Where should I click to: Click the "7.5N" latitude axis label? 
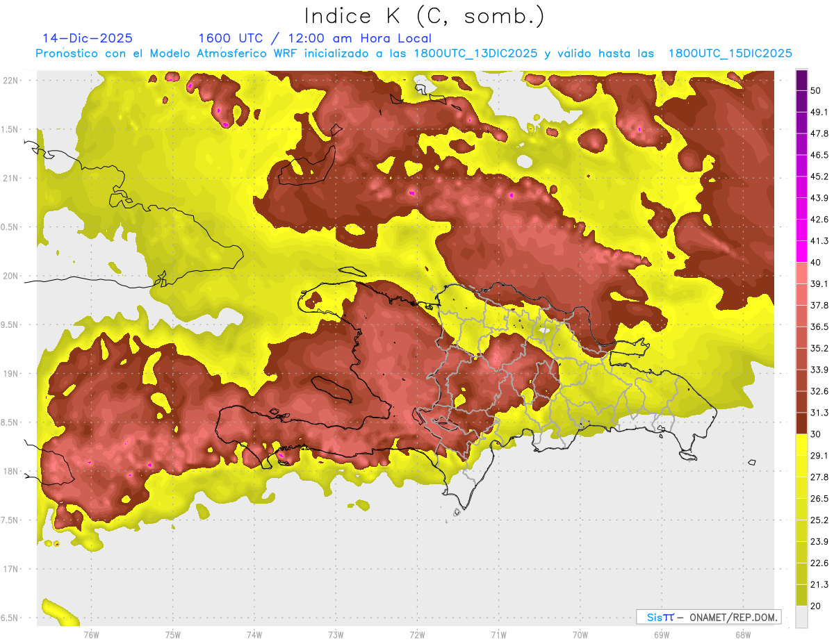tap(10, 520)
